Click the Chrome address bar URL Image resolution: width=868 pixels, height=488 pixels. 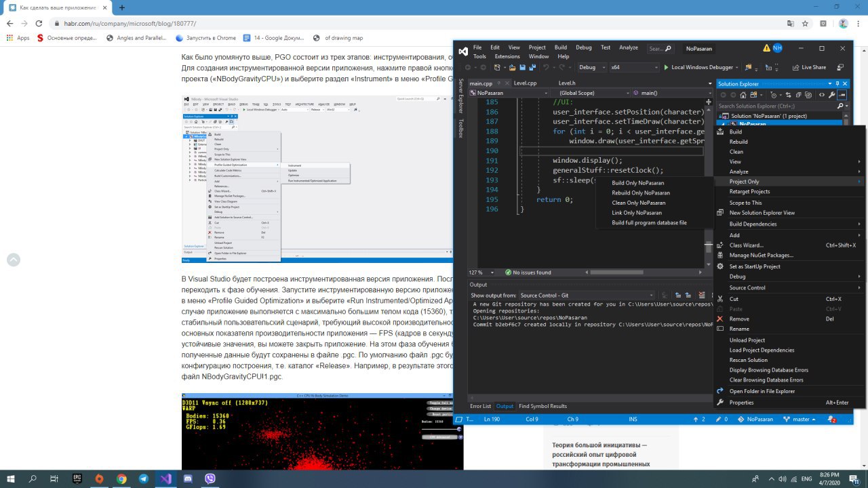click(130, 23)
